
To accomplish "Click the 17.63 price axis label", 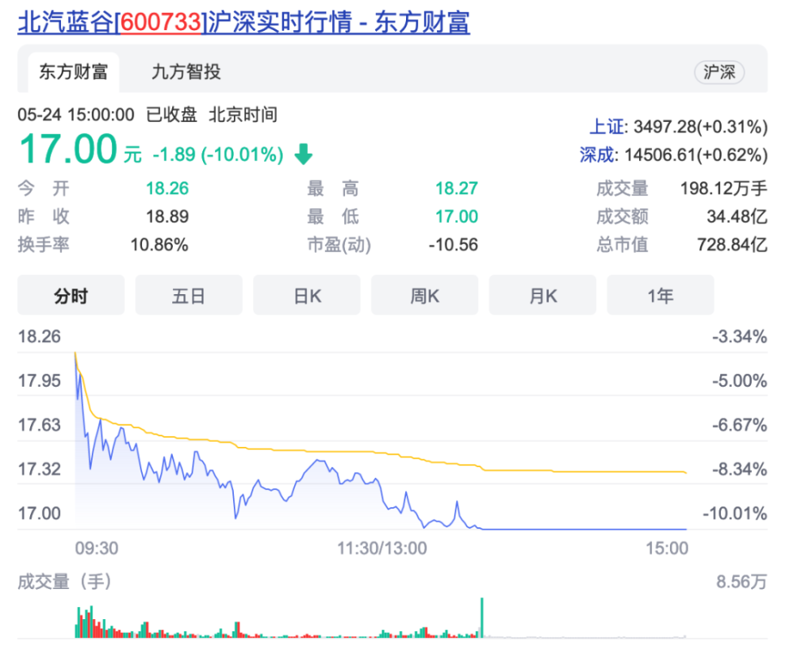I will 39,425.
